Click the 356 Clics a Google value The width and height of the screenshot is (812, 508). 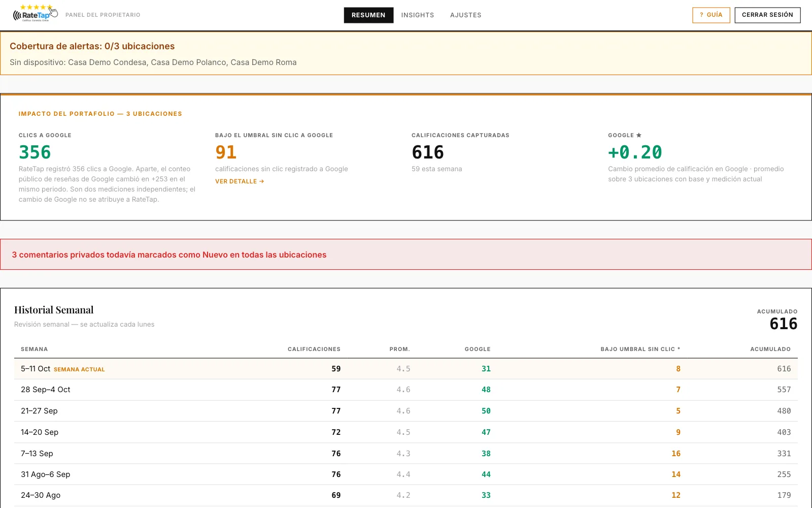35,152
